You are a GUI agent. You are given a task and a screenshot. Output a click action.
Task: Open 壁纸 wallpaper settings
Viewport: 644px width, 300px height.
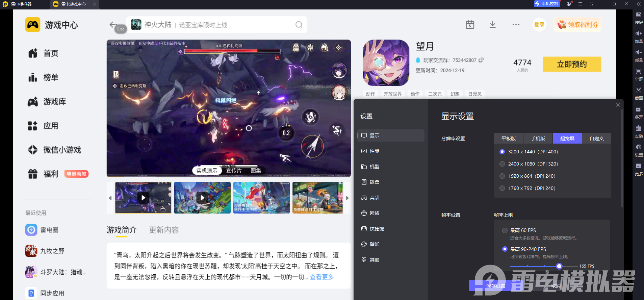(391, 244)
